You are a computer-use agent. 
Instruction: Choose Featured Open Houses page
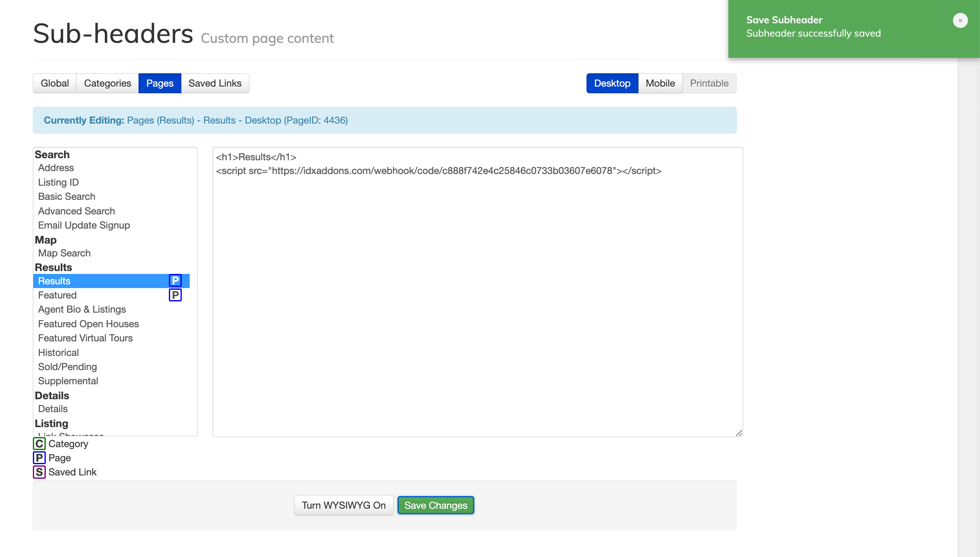tap(89, 324)
